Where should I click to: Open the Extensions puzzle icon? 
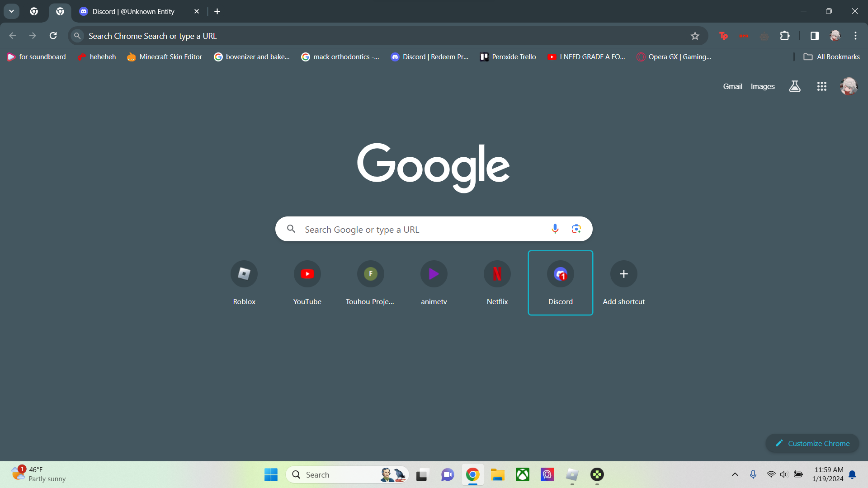[x=785, y=36]
